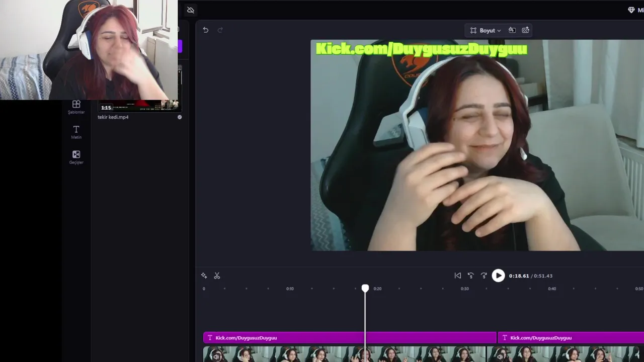
Task: Open the Şablonlar (templates) sidebar panel
Action: [x=76, y=107]
